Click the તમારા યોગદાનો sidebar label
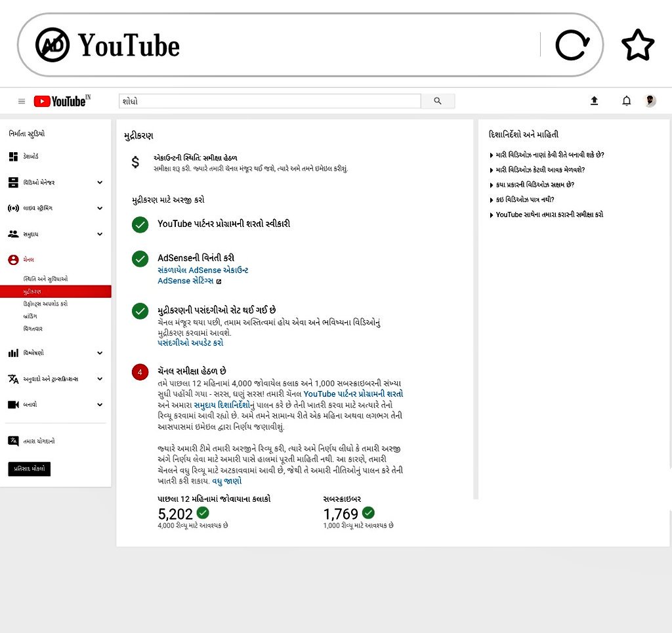The width and height of the screenshot is (672, 633). 39,441
